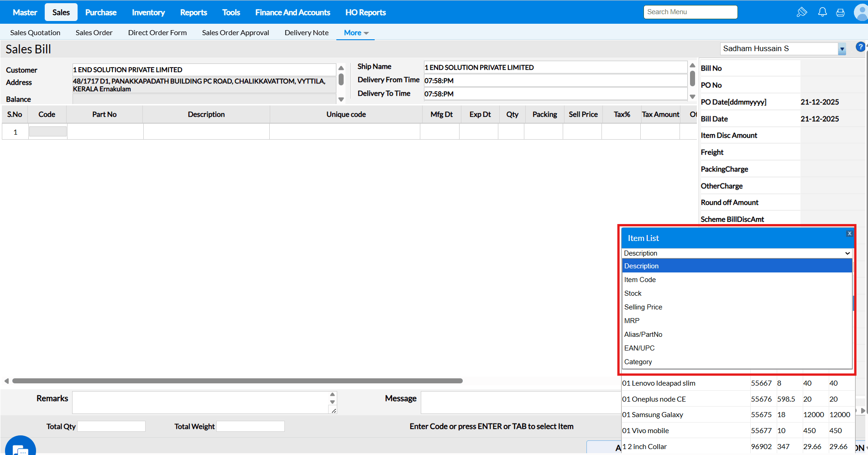This screenshot has height=455, width=868.
Task: Click the paintbrush theme icon
Action: pyautogui.click(x=801, y=12)
